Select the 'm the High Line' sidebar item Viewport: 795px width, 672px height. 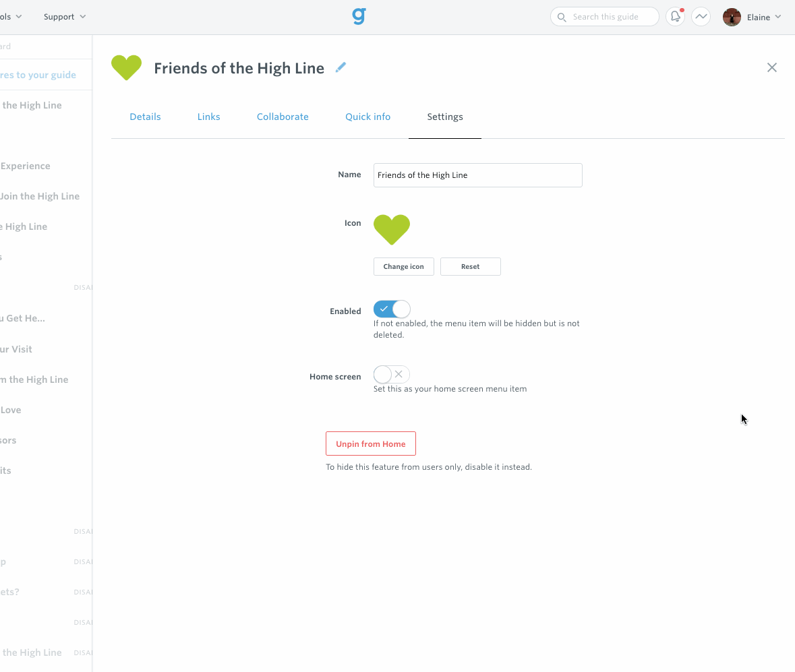pos(34,379)
